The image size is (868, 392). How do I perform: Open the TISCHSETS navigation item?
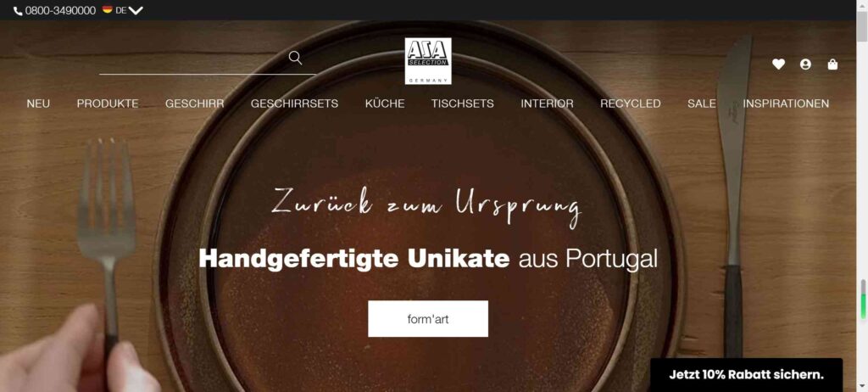(x=463, y=104)
